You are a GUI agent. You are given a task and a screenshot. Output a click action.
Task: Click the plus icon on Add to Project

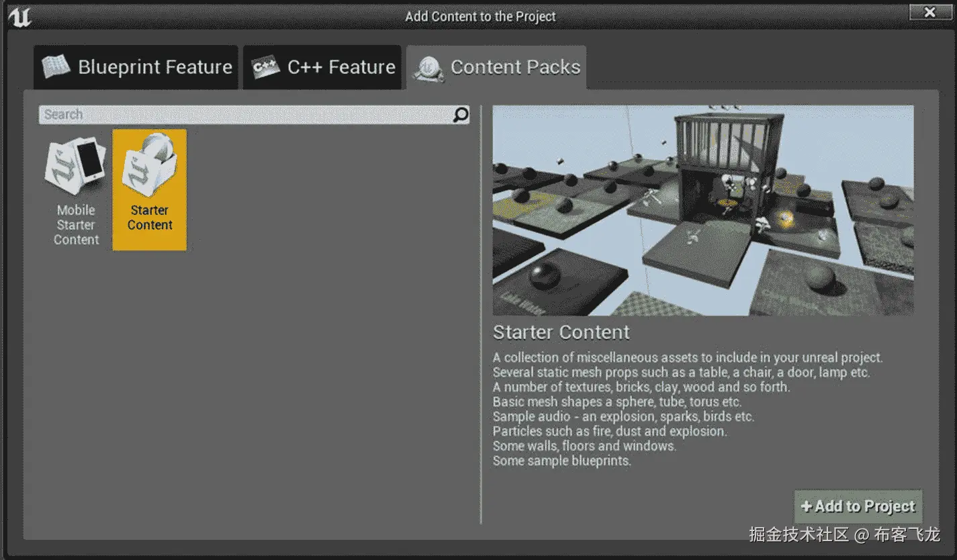tap(807, 508)
